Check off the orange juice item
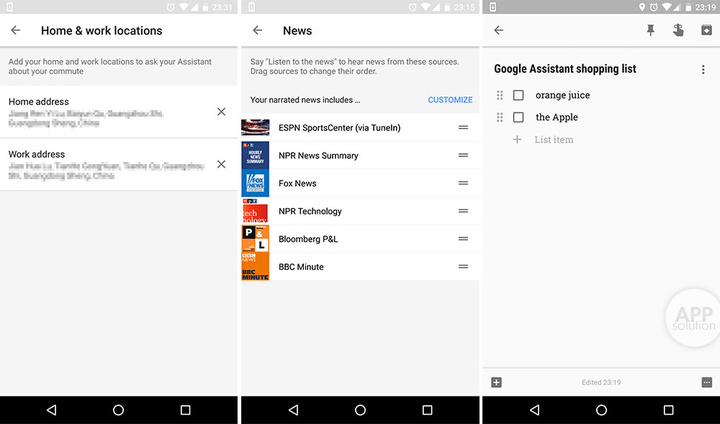 click(518, 95)
